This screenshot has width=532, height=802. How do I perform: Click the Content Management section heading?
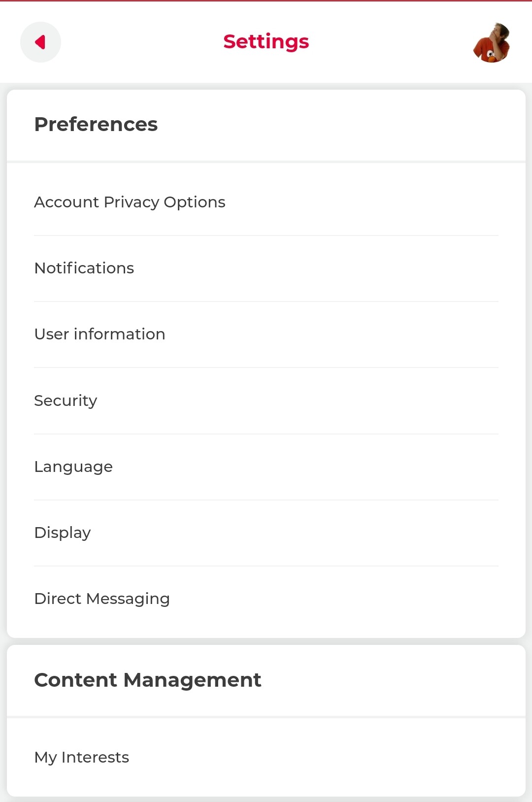(147, 680)
